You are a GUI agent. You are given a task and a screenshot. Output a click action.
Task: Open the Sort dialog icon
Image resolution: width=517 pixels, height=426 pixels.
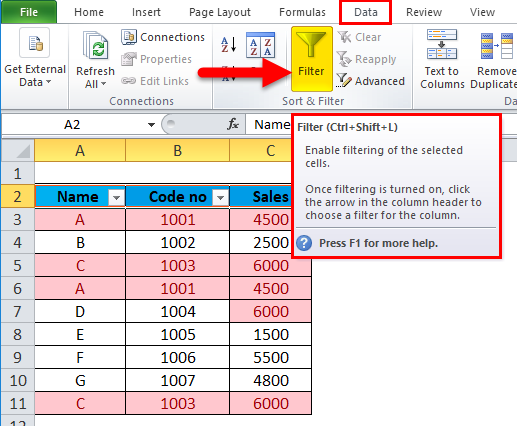point(260,45)
